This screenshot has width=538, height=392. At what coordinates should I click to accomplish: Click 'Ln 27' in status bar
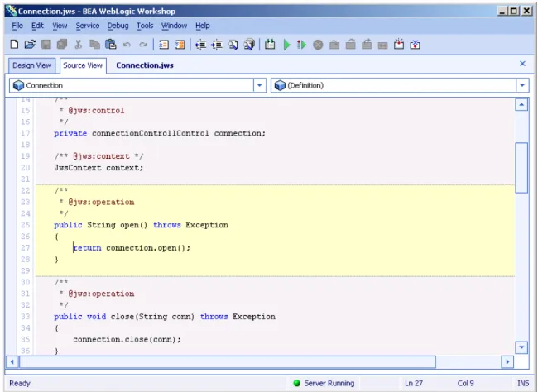click(414, 383)
